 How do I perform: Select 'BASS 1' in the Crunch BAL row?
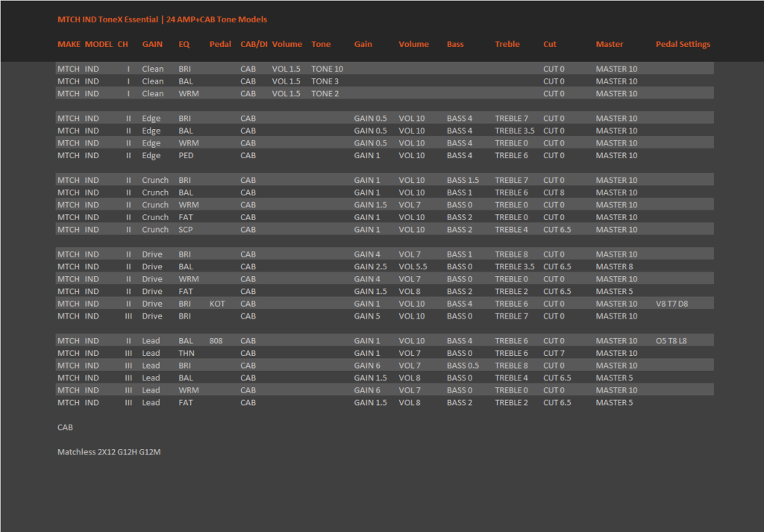(x=460, y=193)
